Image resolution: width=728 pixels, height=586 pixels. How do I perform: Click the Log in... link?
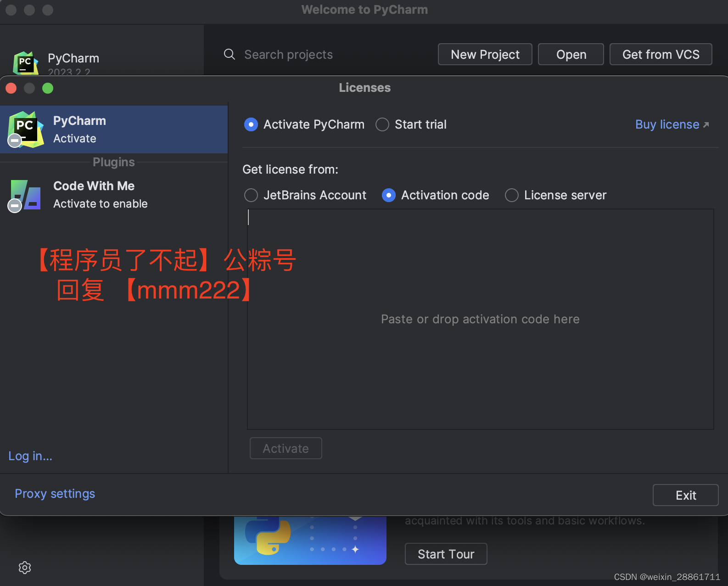(30, 456)
